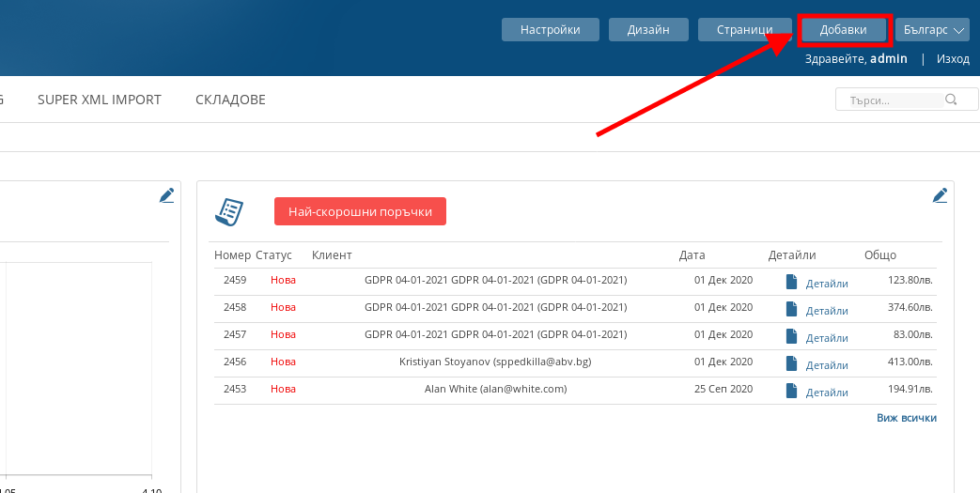Click the orders scroll icon beside Най-скорошни поръчки
980x493 pixels.
[x=230, y=212]
